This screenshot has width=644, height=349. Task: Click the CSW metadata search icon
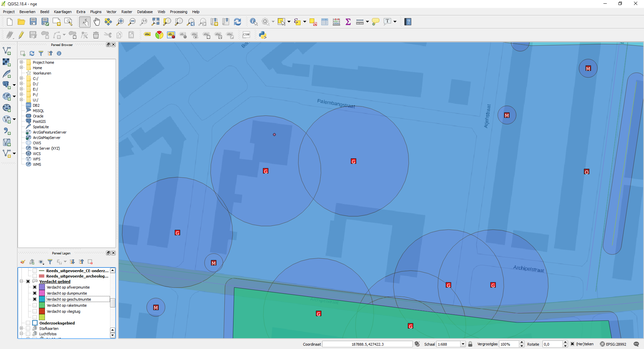246,35
